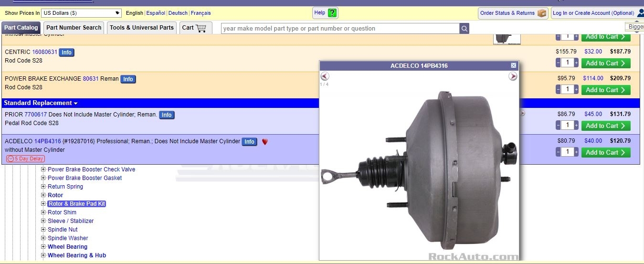This screenshot has width=644, height=264.
Task: Click PRIOR part number 7700617 link
Action: point(36,115)
